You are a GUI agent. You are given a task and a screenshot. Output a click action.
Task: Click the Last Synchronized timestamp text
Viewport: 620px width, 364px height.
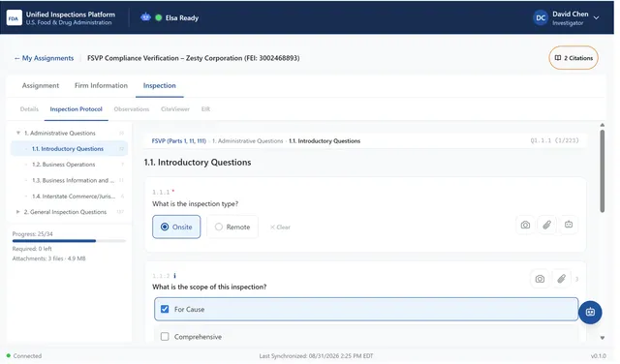tap(316, 355)
